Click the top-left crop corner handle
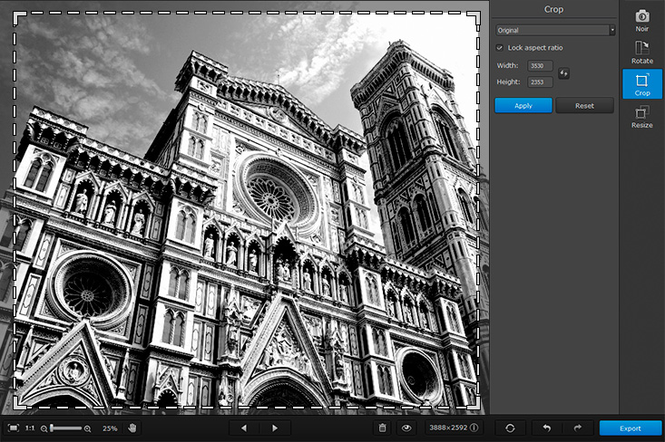 [19, 18]
